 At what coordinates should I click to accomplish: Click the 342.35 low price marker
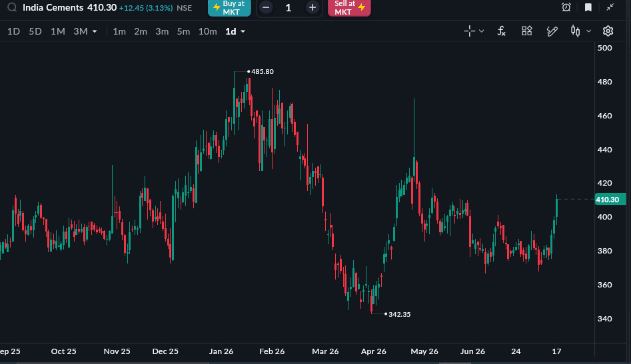[x=399, y=314]
